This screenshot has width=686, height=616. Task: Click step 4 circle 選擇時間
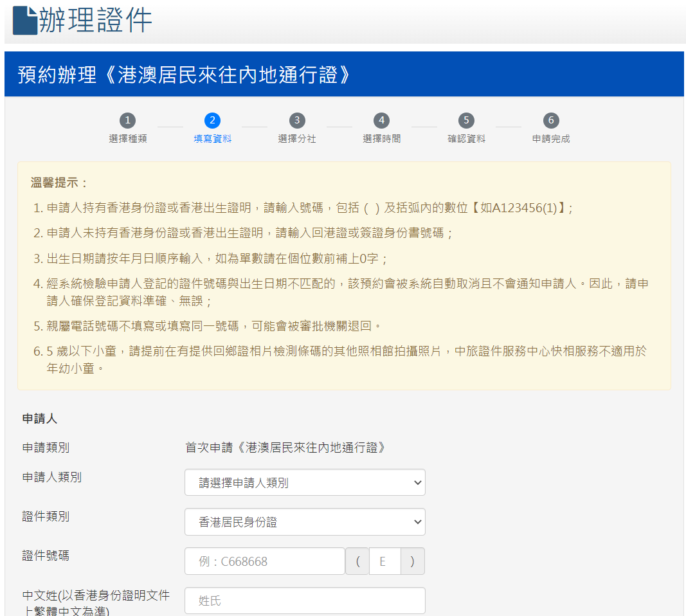[x=381, y=120]
